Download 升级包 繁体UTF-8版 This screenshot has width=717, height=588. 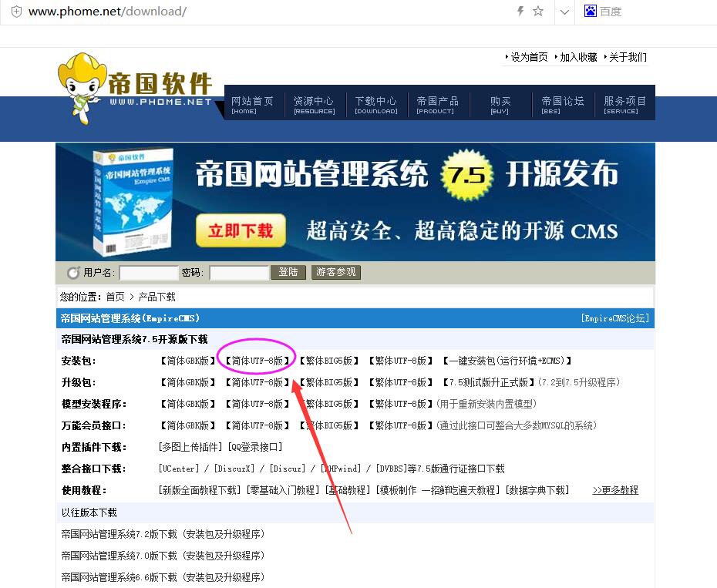pos(401,382)
